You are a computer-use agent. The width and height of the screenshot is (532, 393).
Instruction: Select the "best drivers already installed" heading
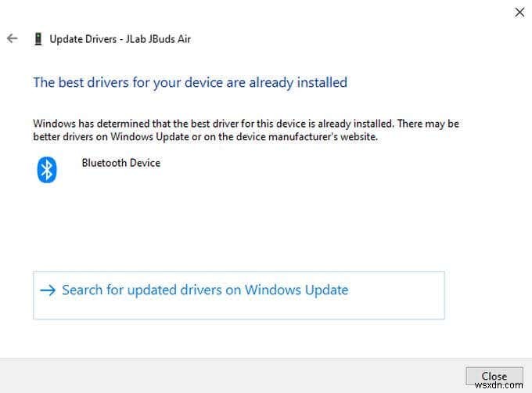tap(189, 82)
